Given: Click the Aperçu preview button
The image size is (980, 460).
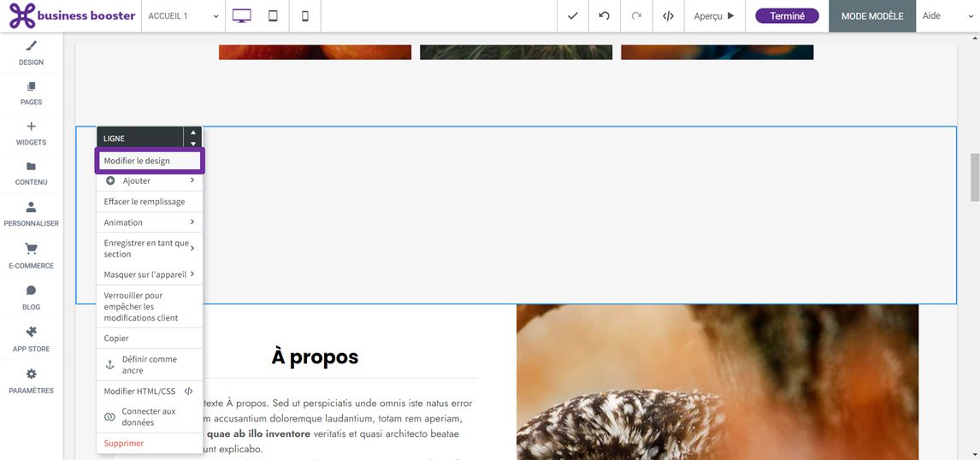Looking at the screenshot, I should coord(714,16).
